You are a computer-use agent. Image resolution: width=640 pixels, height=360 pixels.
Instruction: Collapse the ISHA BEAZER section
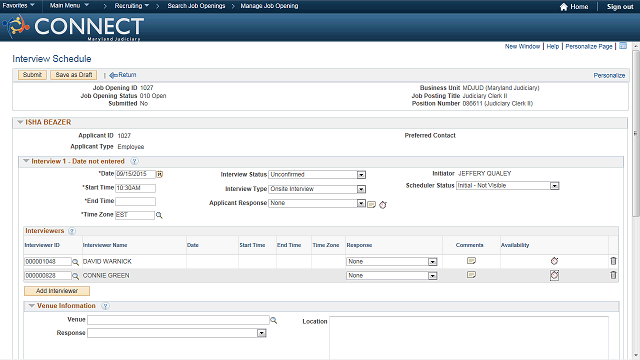coord(20,122)
